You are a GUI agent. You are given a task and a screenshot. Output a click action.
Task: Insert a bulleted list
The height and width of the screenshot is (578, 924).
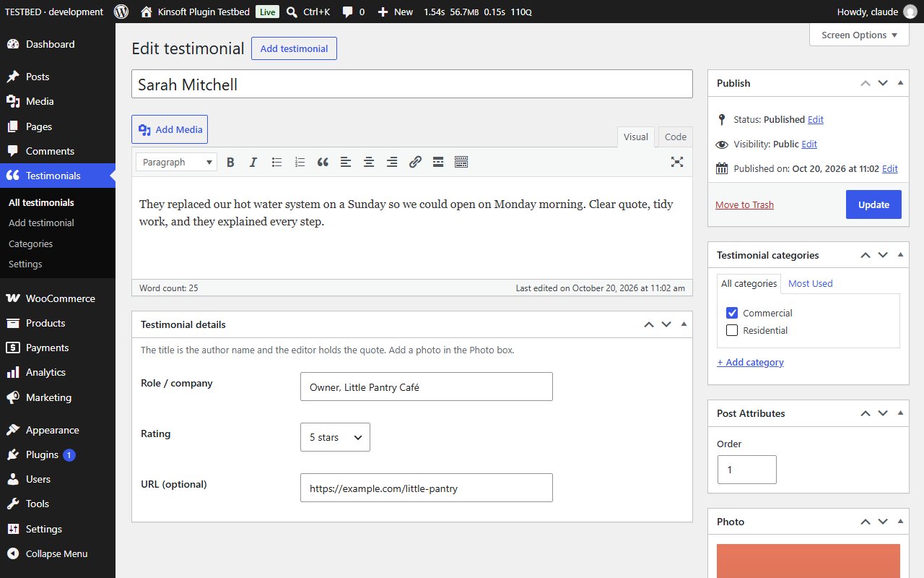coord(276,163)
